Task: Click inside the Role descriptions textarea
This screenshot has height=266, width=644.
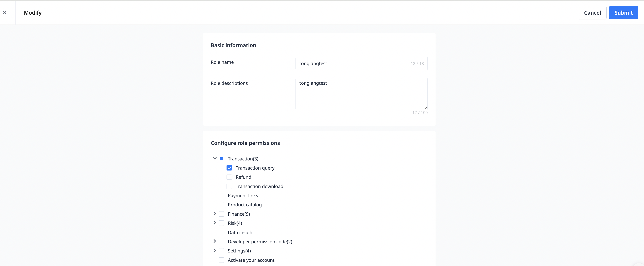Action: [361, 94]
